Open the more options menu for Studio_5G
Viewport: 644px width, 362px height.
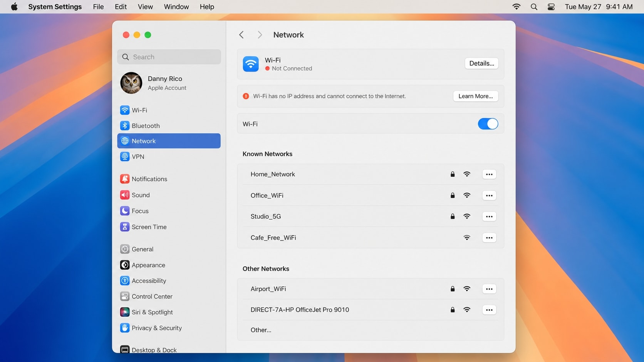pos(489,217)
